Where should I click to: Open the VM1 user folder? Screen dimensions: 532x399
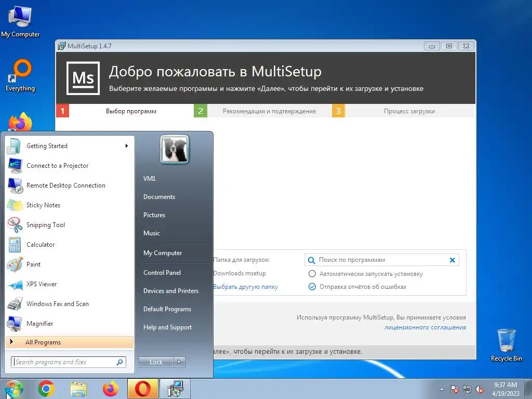coord(149,179)
